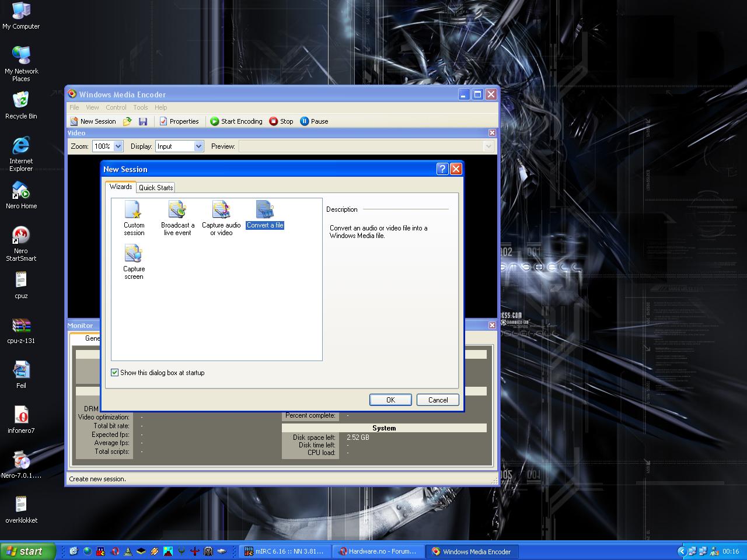
Task: Open the Control menu
Action: tap(116, 107)
